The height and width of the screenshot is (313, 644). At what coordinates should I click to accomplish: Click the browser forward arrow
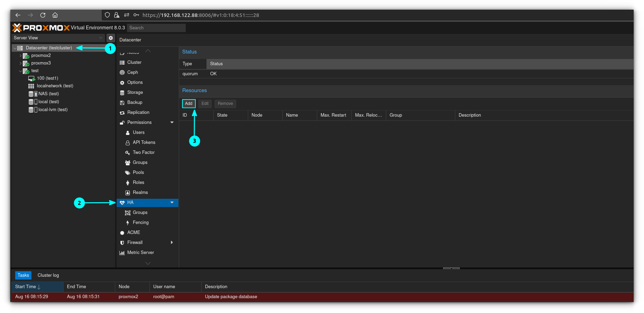click(x=30, y=15)
